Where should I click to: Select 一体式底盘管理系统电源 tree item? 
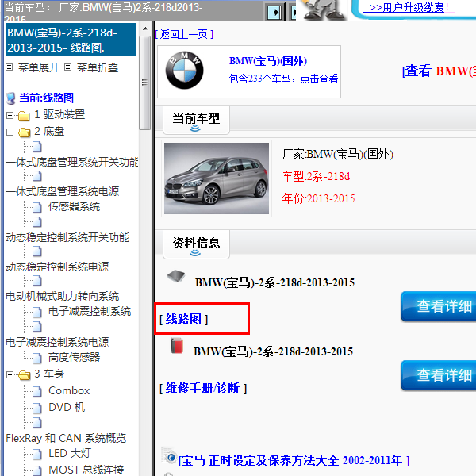point(62,191)
